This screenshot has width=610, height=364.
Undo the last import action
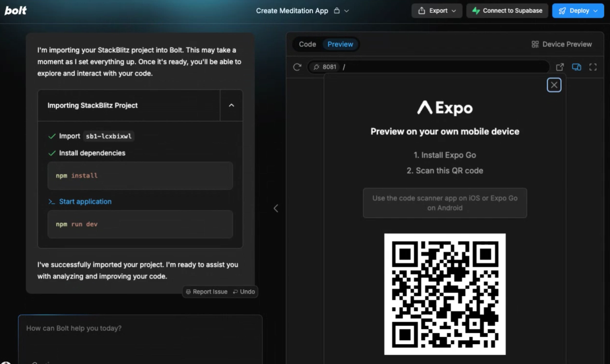244,292
